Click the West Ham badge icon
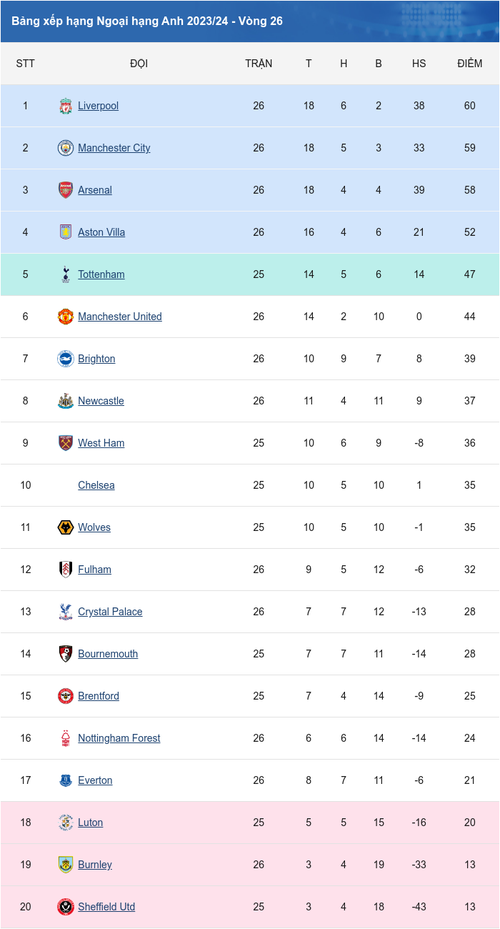 [x=66, y=443]
